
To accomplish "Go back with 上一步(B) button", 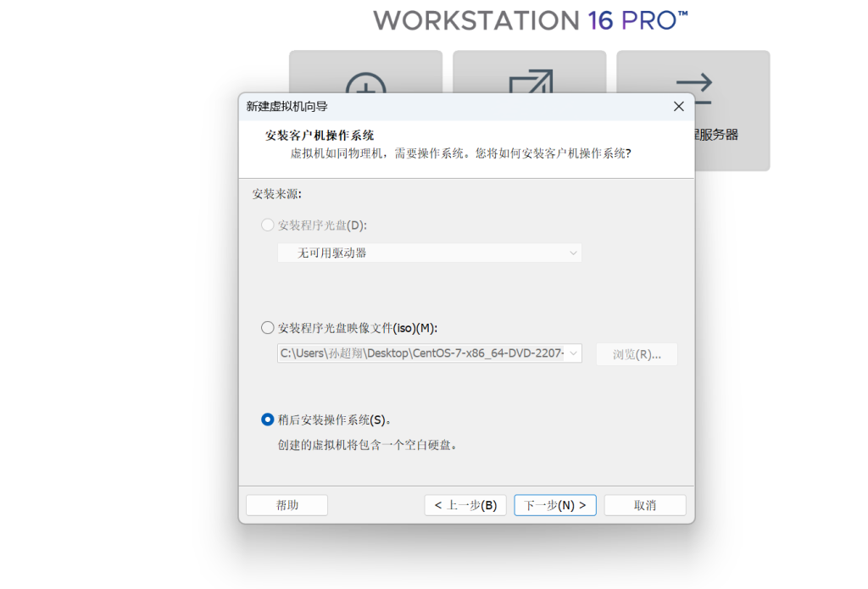I will point(465,505).
